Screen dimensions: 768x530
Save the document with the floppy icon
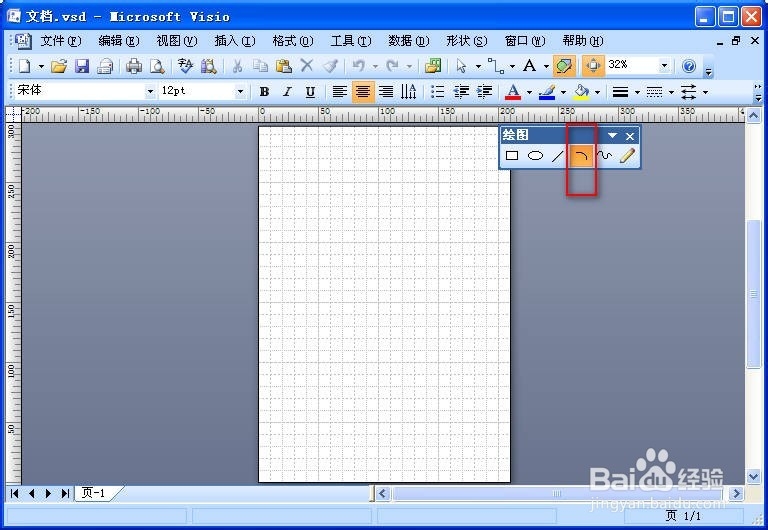[82, 66]
